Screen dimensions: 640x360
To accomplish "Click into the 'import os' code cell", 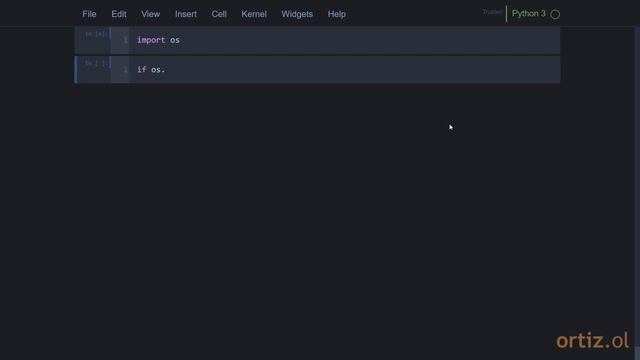I will (345, 40).
